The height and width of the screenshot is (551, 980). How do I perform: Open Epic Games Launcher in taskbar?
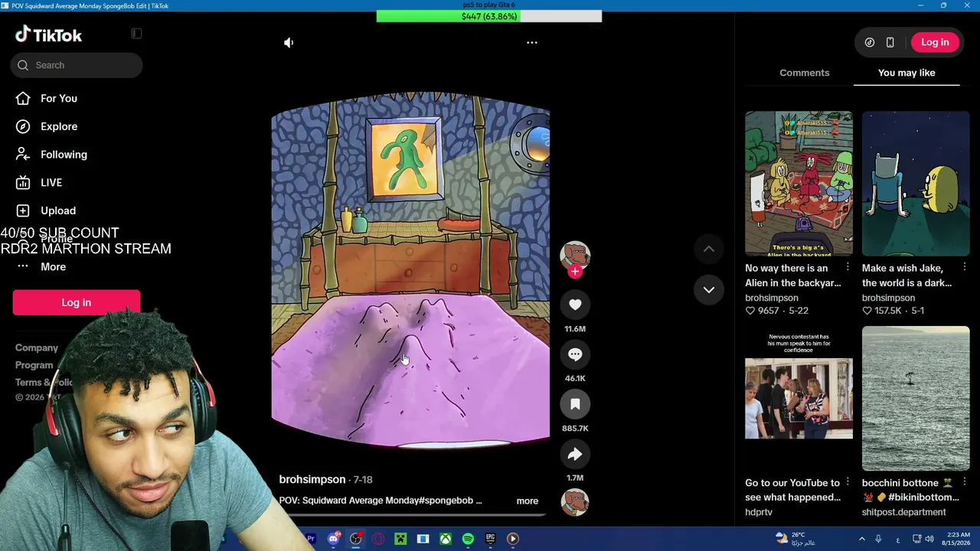click(x=490, y=539)
